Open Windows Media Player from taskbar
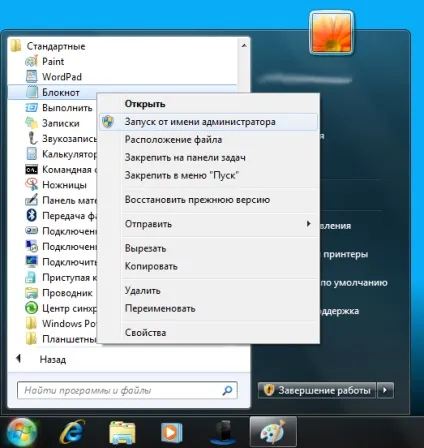 click(172, 433)
